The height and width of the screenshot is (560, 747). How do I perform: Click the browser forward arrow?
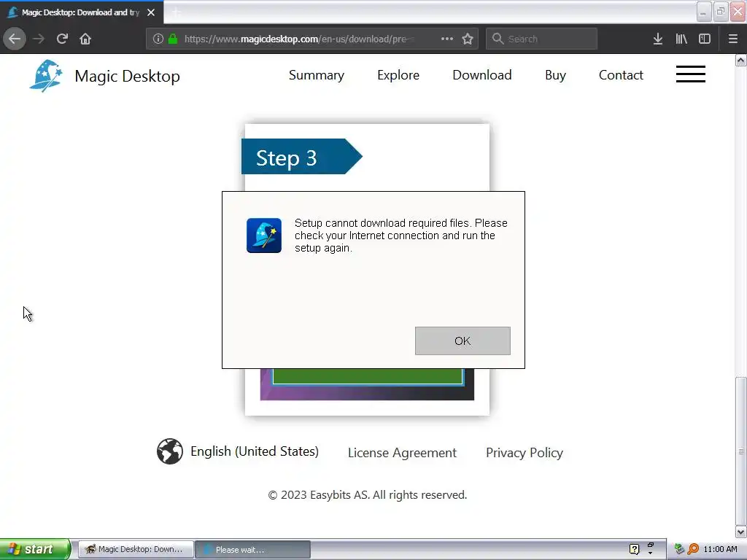coord(39,39)
